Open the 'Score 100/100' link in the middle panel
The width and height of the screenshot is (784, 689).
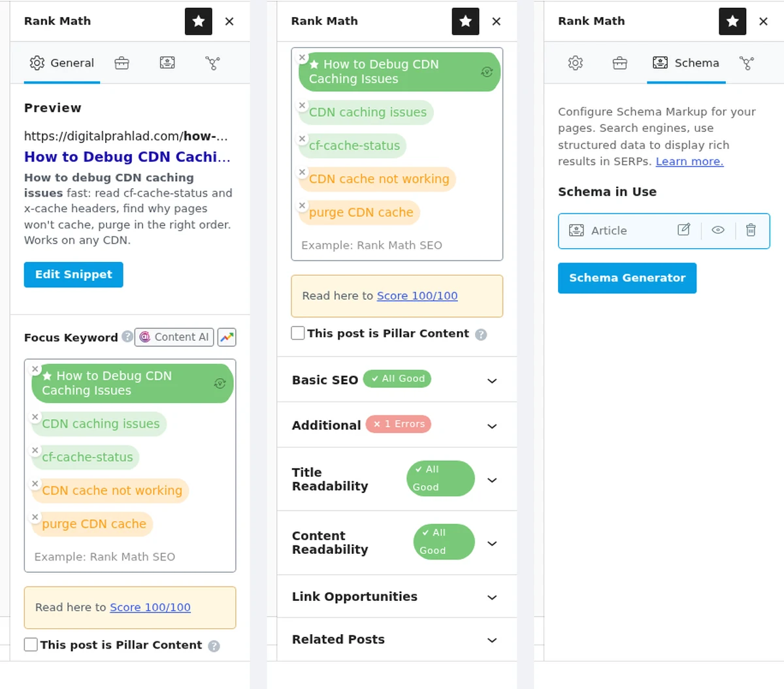click(x=417, y=296)
